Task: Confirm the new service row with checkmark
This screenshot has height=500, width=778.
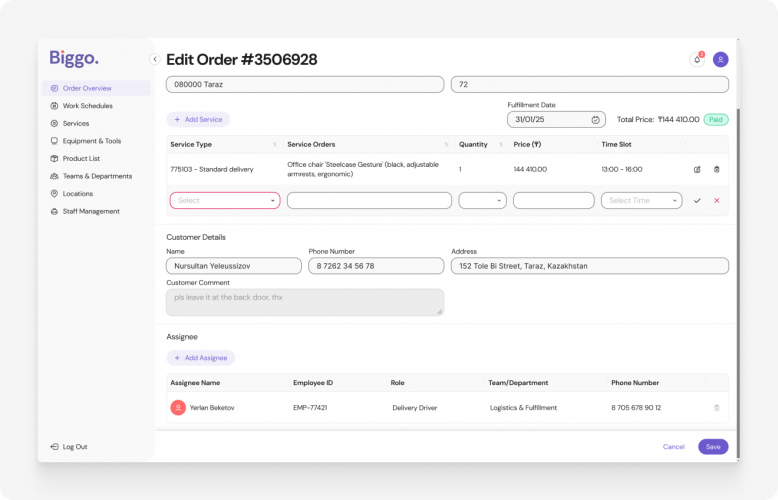Action: tap(697, 200)
